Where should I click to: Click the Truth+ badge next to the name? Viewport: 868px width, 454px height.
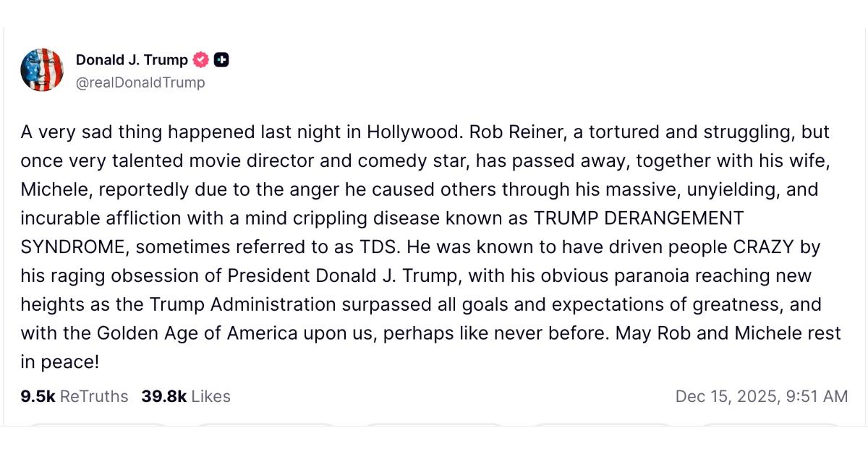(x=221, y=59)
